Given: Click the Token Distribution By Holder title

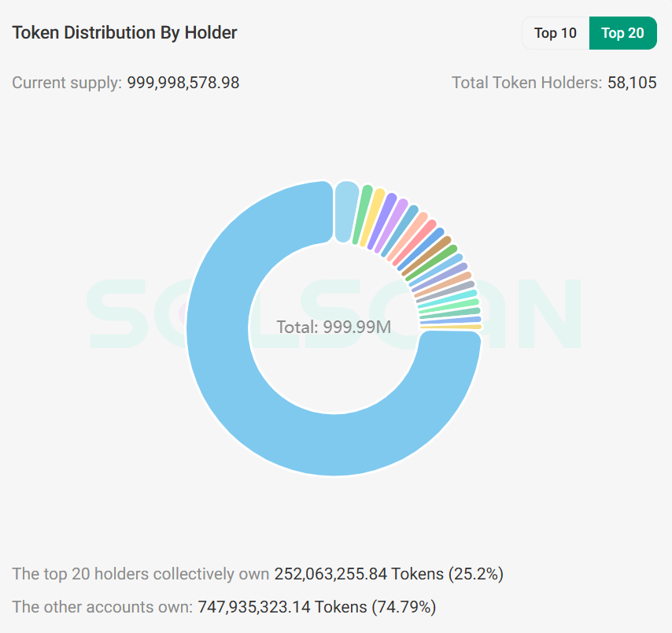Looking at the screenshot, I should [124, 32].
